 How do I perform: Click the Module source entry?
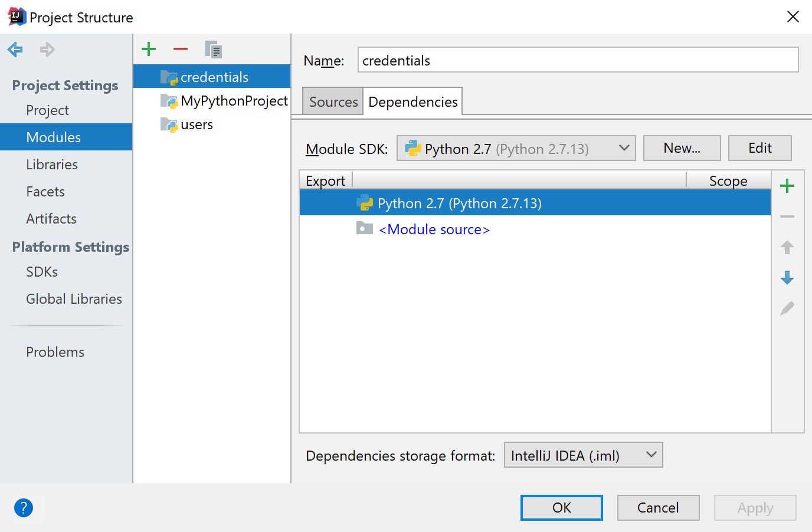point(434,229)
